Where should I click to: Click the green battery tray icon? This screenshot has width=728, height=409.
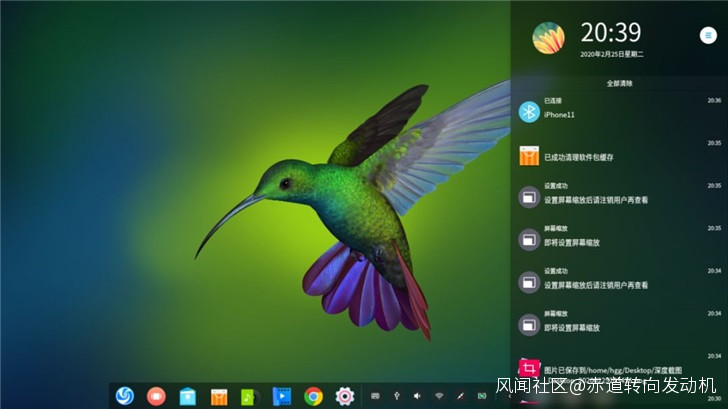(x=482, y=396)
